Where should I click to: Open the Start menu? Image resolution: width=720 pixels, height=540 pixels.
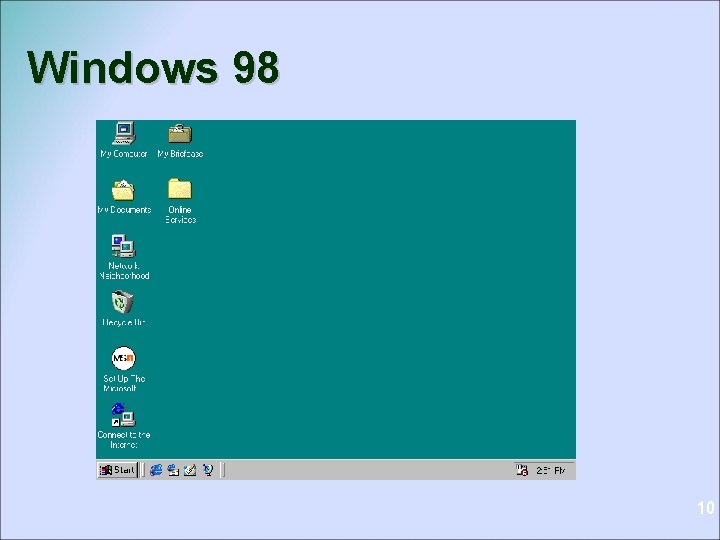pyautogui.click(x=118, y=470)
